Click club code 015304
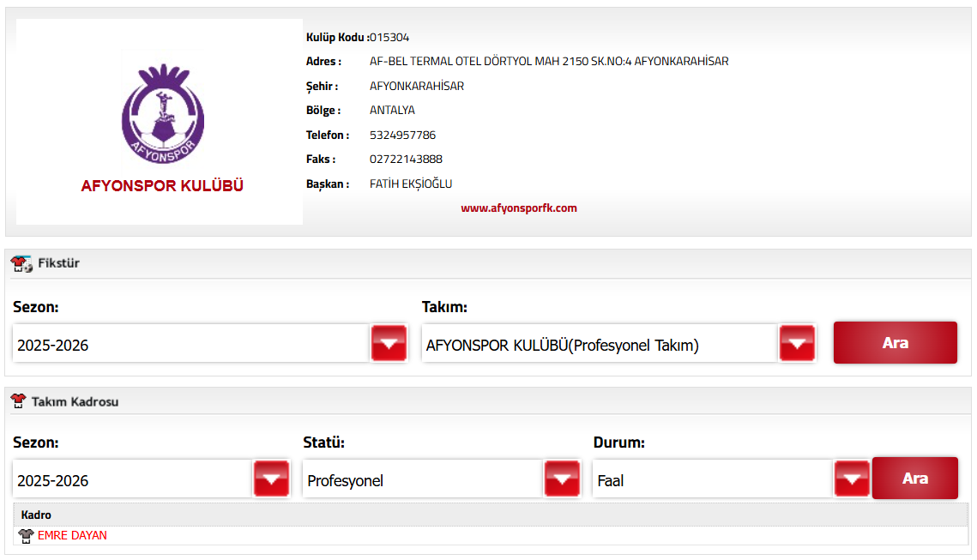The height and width of the screenshot is (560, 977). pos(389,38)
